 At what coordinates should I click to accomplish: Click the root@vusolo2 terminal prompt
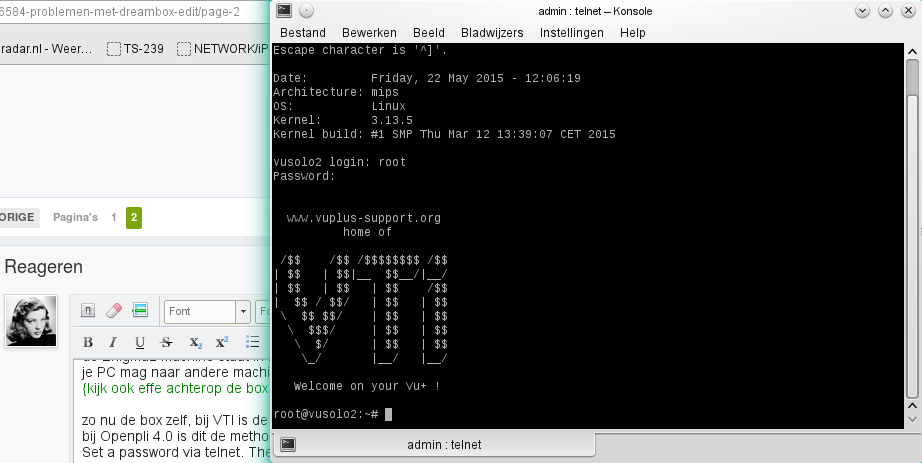(326, 414)
